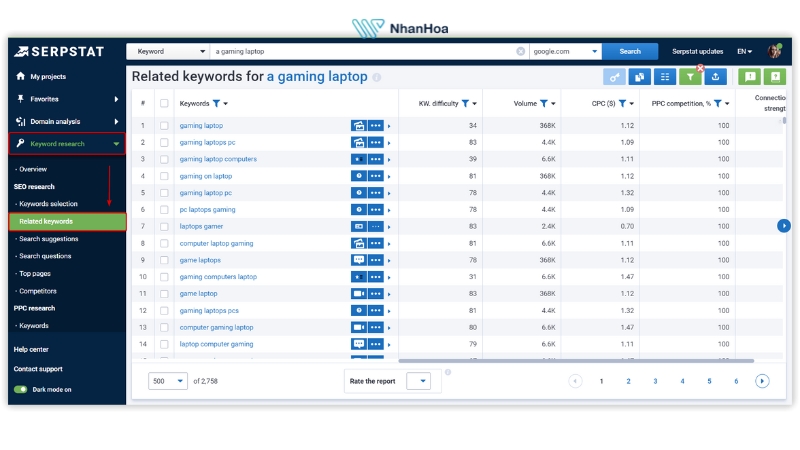This screenshot has height=450, width=800.
Task: Open the Keyword search type dropdown
Action: [169, 52]
